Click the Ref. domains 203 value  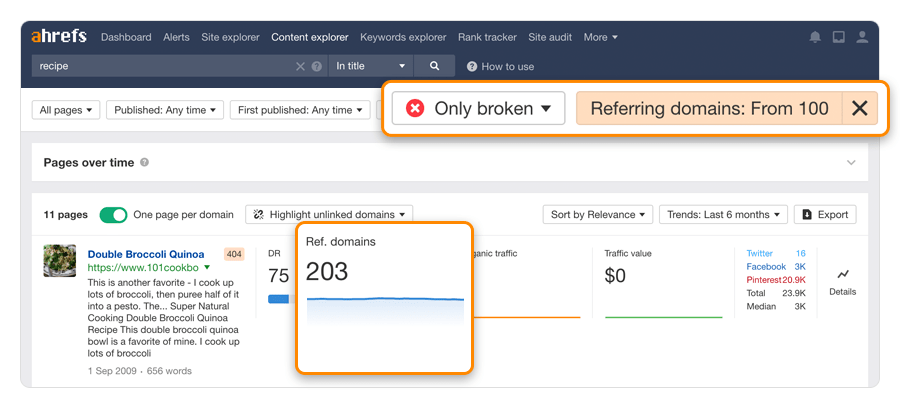click(x=327, y=271)
